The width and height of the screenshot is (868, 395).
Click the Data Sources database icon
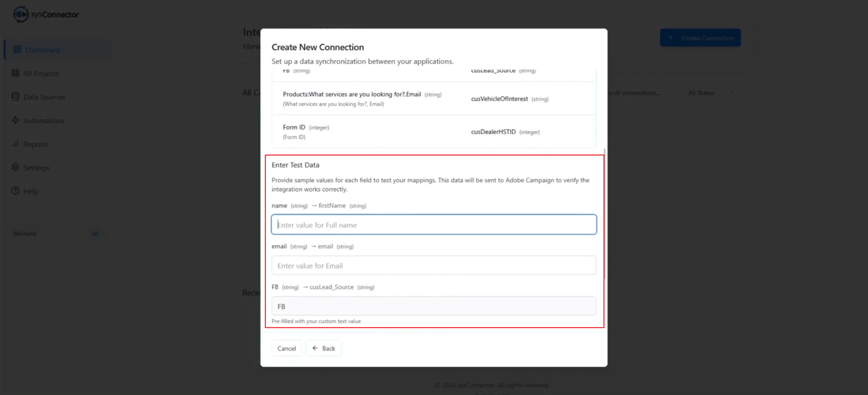tap(16, 97)
